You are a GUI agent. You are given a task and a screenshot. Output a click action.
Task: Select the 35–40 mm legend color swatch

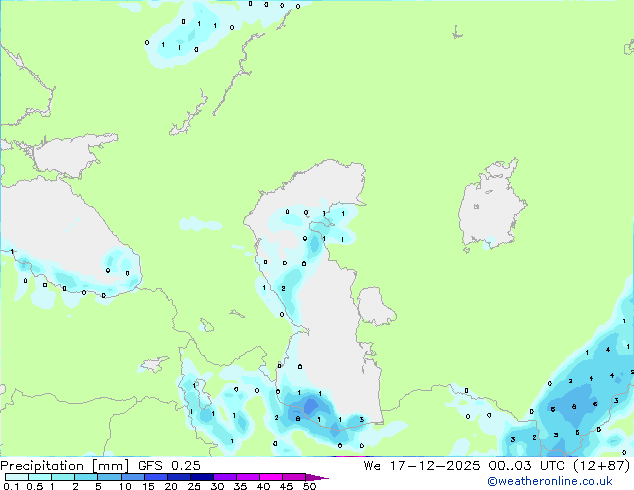[247, 477]
